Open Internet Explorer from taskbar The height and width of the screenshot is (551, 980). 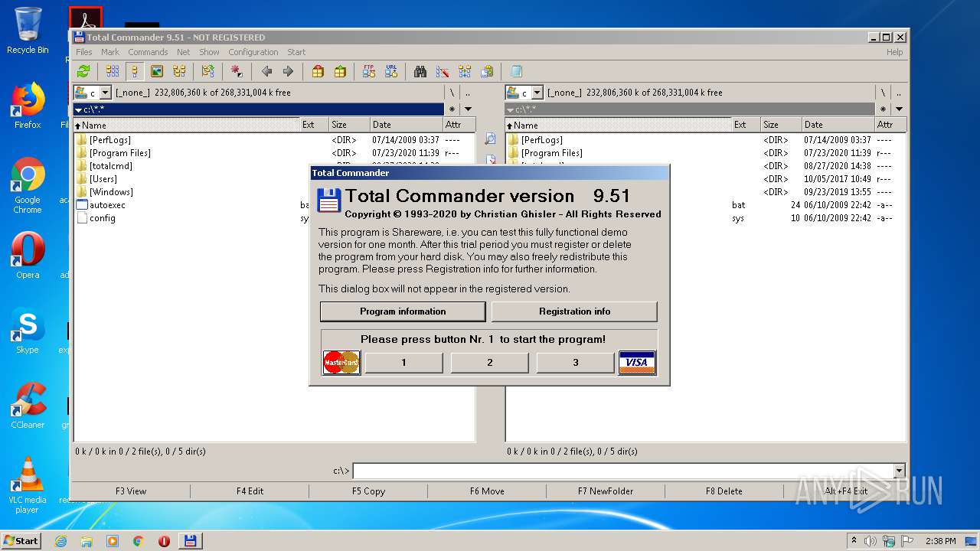click(x=60, y=541)
